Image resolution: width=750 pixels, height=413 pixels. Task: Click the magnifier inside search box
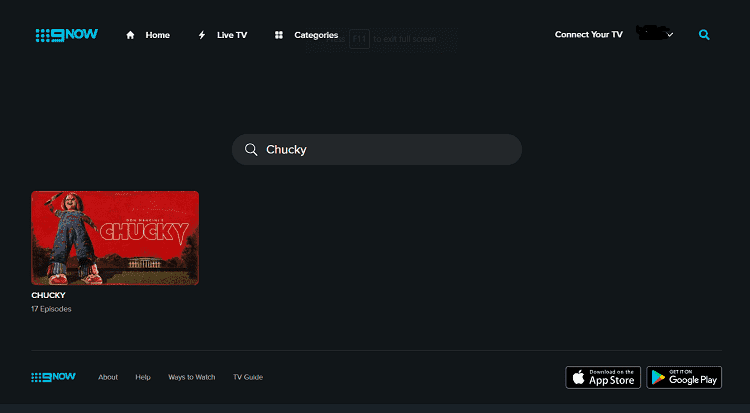[251, 149]
